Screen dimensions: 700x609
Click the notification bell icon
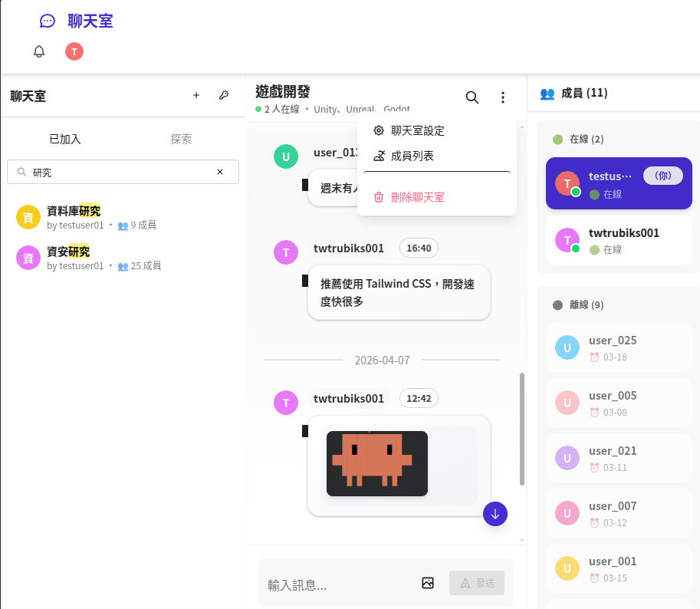point(39,51)
